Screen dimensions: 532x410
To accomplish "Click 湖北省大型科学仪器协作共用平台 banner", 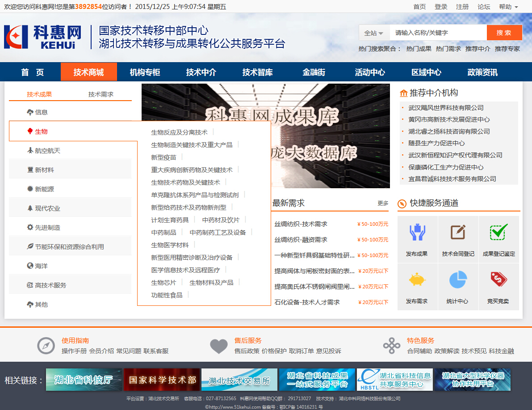I will point(473,380).
